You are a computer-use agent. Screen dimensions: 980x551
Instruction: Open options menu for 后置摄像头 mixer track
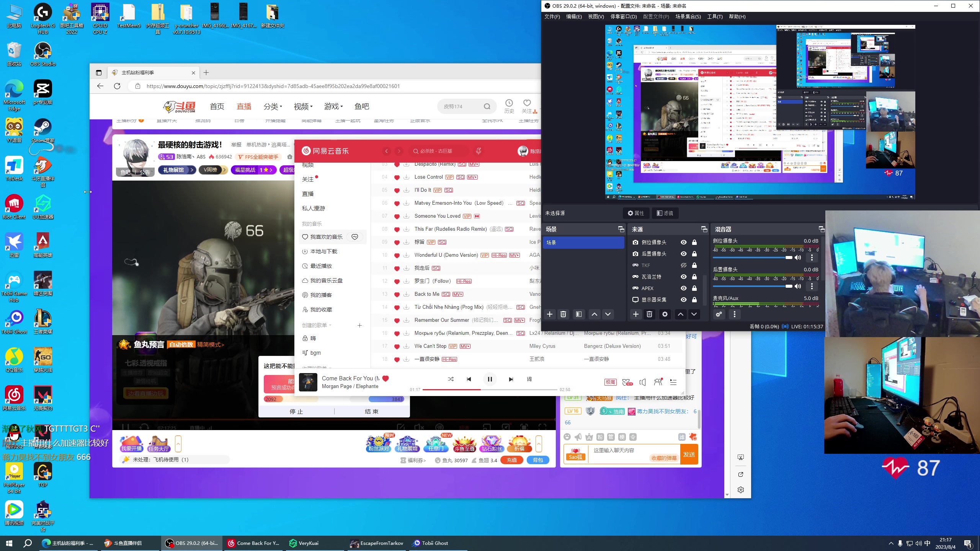click(x=812, y=286)
